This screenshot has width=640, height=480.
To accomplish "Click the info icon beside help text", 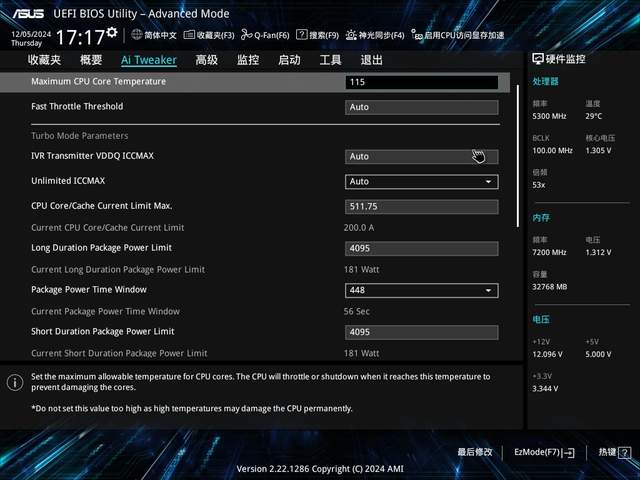I will click(x=15, y=382).
